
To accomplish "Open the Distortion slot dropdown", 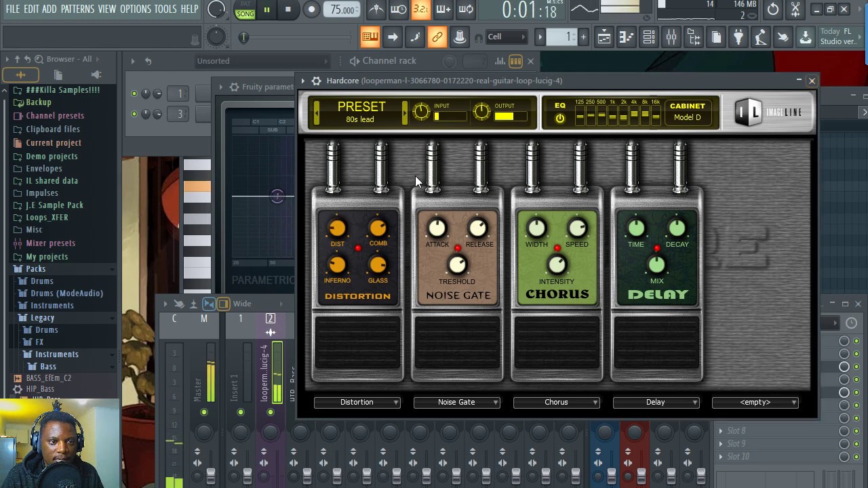I will click(x=357, y=403).
